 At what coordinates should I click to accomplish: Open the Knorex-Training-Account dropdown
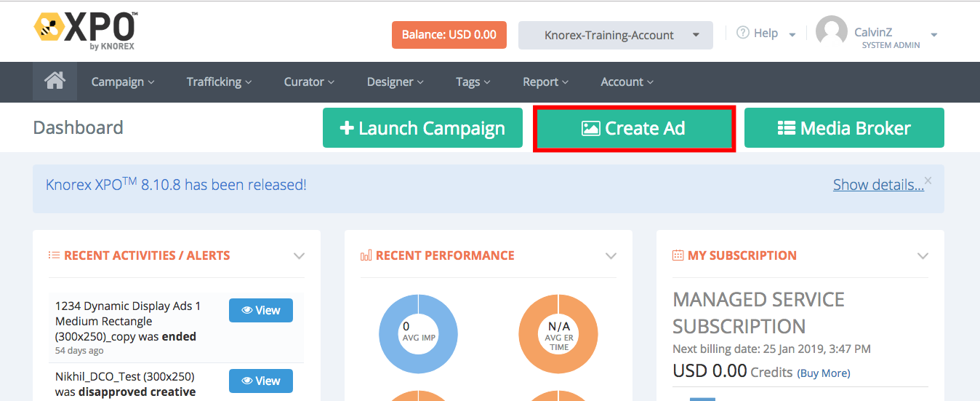point(615,35)
